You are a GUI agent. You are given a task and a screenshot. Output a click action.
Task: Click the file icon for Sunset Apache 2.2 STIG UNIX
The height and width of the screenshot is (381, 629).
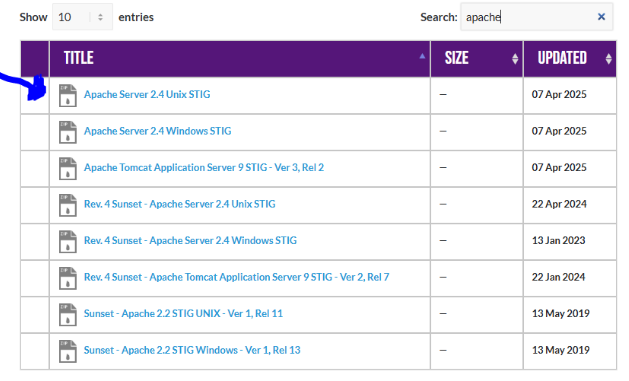click(67, 314)
